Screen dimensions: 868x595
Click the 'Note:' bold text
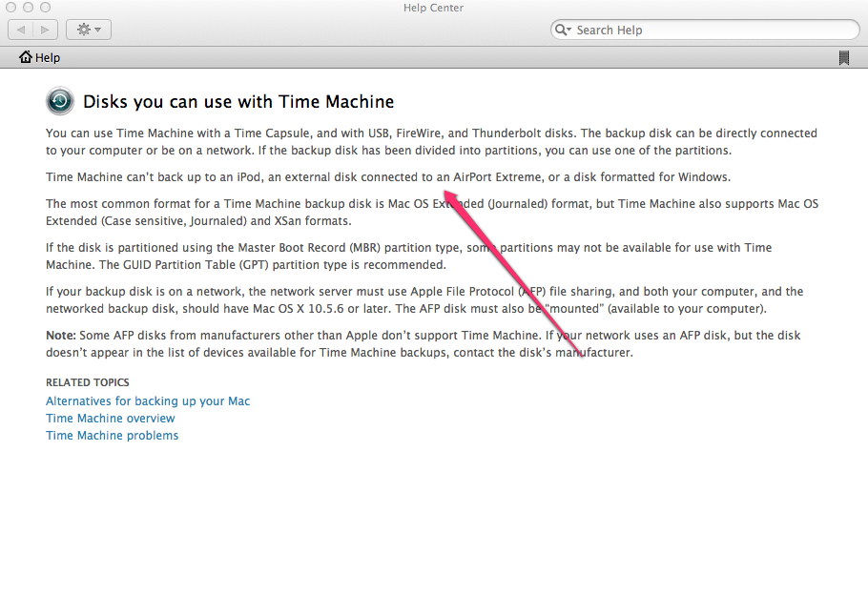coord(61,336)
